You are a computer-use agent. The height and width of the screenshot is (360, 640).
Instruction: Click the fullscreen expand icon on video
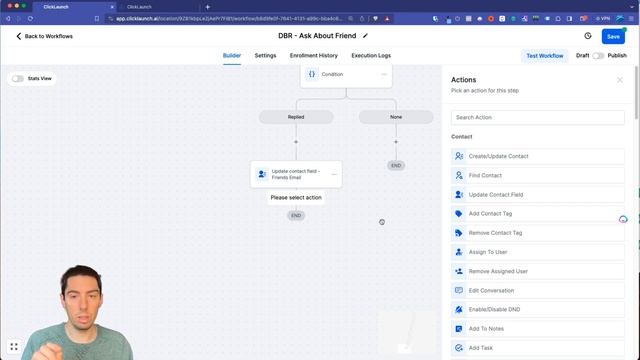[14, 347]
